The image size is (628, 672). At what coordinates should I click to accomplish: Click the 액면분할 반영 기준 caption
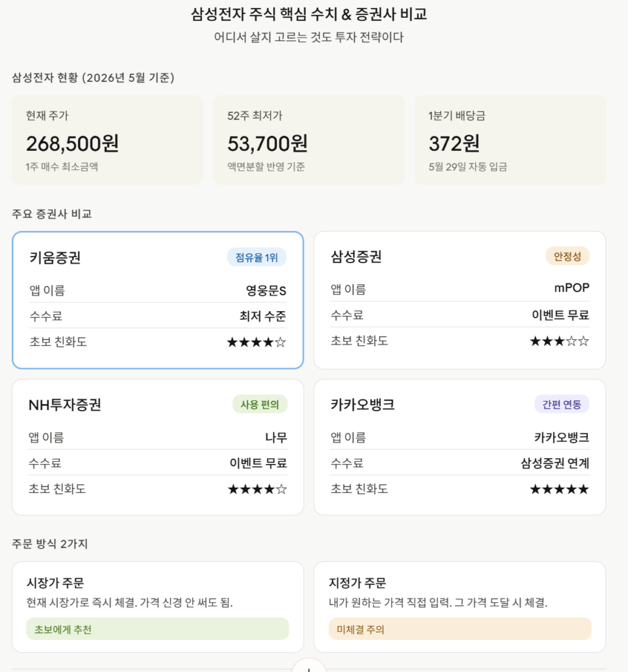point(266,167)
